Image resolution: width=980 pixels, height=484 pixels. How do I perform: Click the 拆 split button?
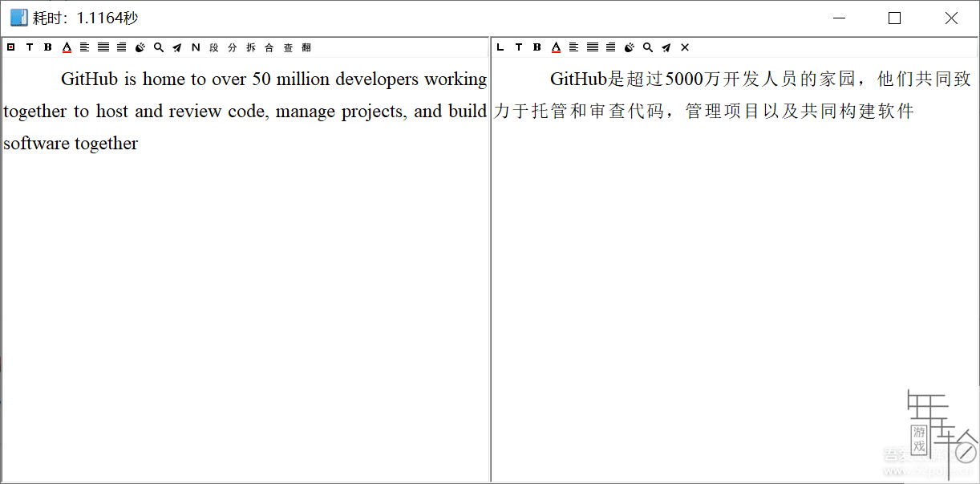[x=251, y=47]
